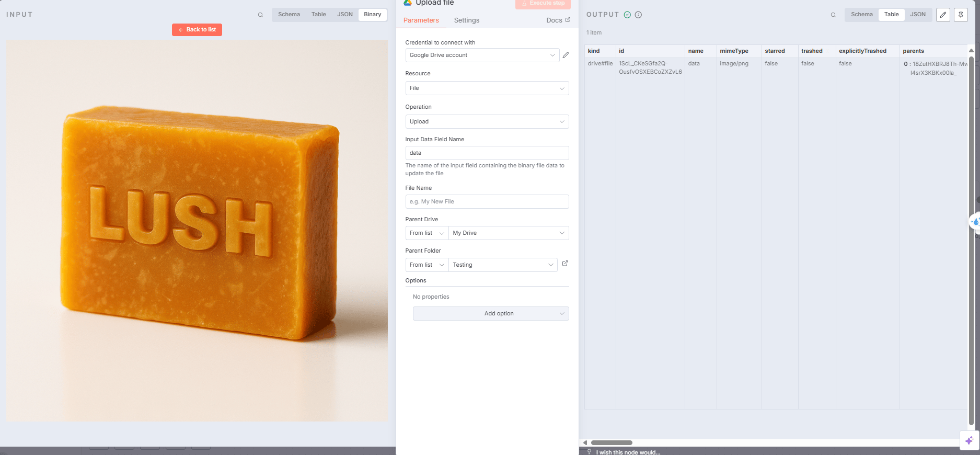Image resolution: width=980 pixels, height=455 pixels.
Task: Click the file id cell starting 1ScL_CKeSGfa2Q
Action: coord(650,68)
